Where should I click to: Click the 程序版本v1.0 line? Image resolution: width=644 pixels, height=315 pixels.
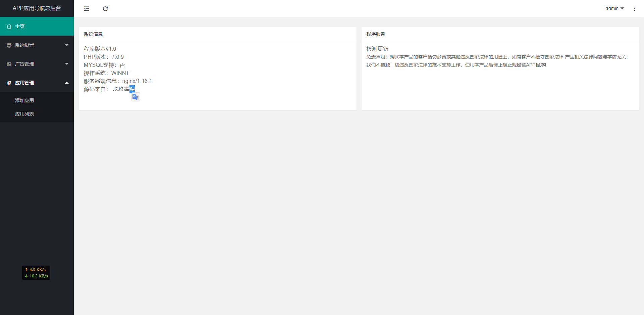[x=100, y=49]
